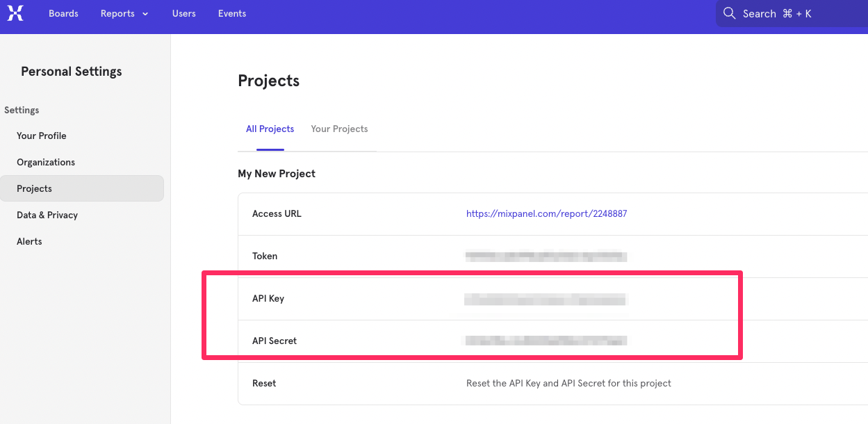The width and height of the screenshot is (868, 424).
Task: Click the Mixpanel logo icon
Action: 15,13
